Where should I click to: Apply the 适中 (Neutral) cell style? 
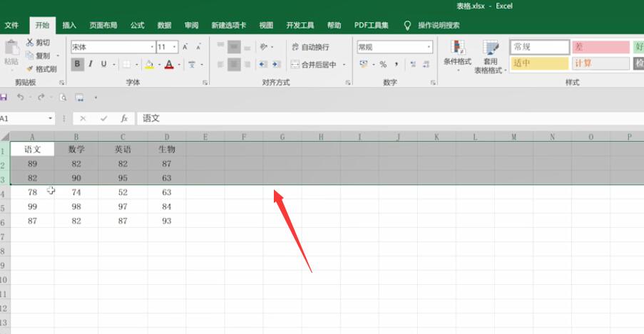(x=540, y=63)
